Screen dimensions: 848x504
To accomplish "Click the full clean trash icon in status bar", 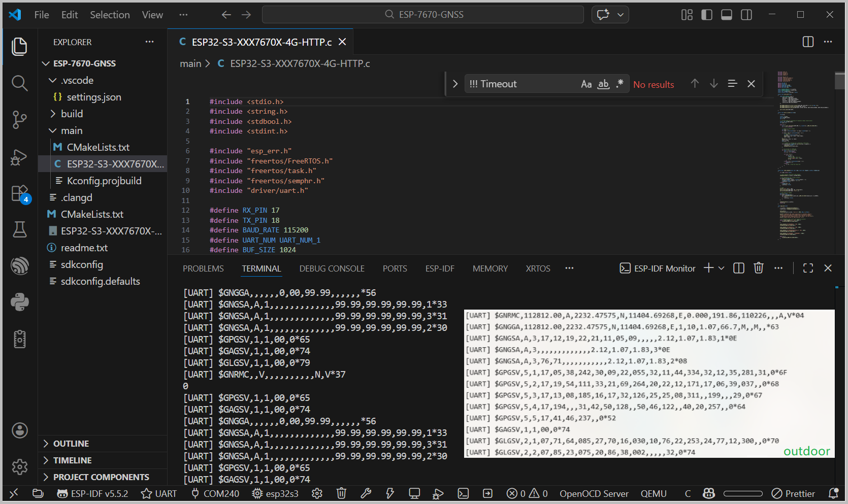I will tap(342, 493).
